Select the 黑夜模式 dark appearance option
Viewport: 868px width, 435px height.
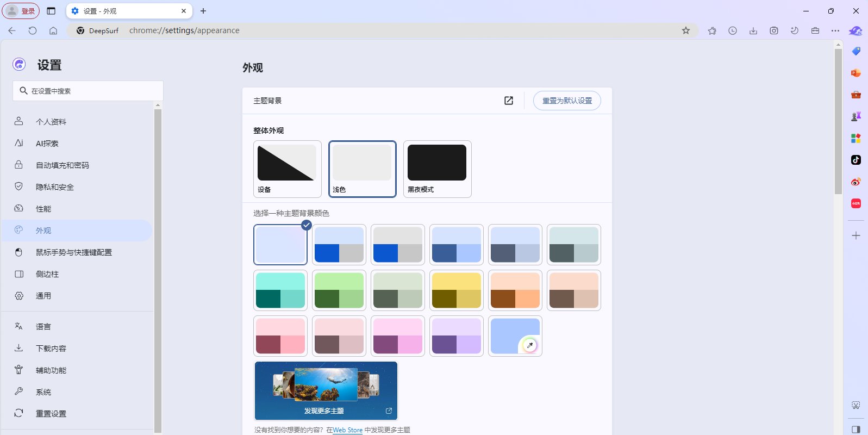[x=437, y=169]
